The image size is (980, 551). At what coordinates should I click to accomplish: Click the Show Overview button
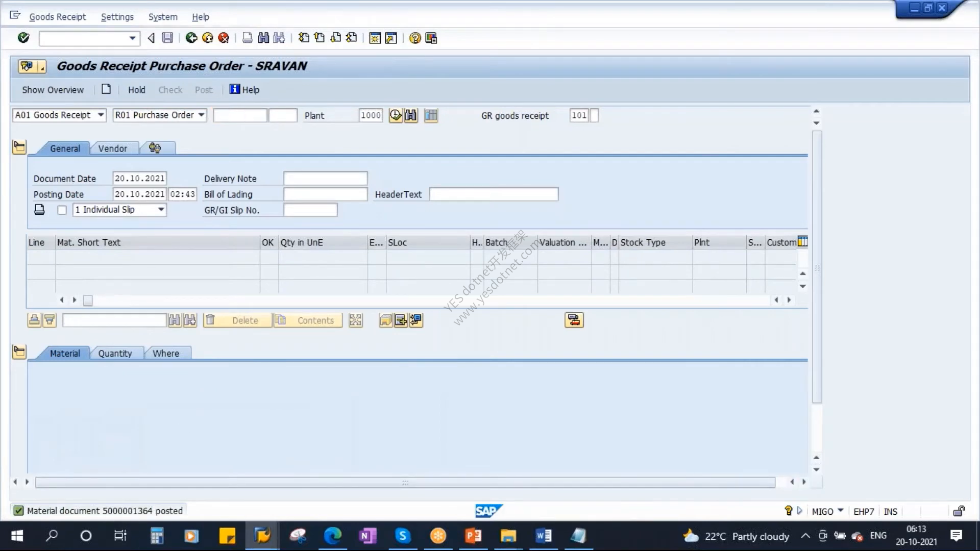[x=53, y=90]
